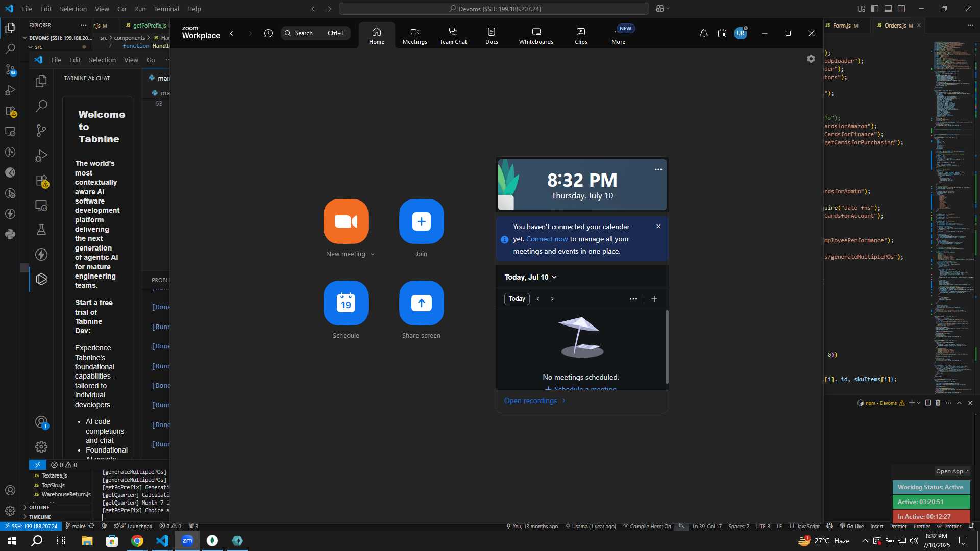Open Zoom calendar icon beside bell
Screen dimensions: 980x551
[722, 33]
